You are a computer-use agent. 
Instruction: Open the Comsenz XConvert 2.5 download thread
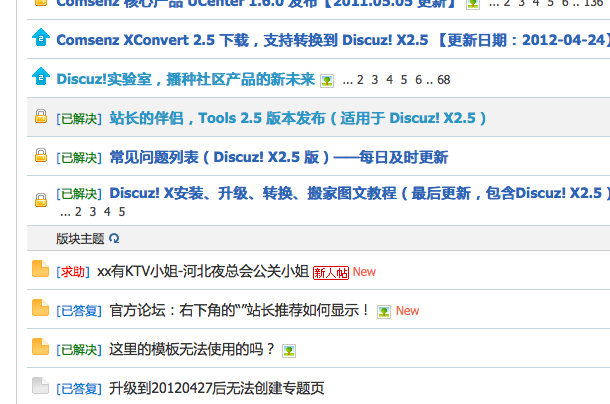[333, 40]
